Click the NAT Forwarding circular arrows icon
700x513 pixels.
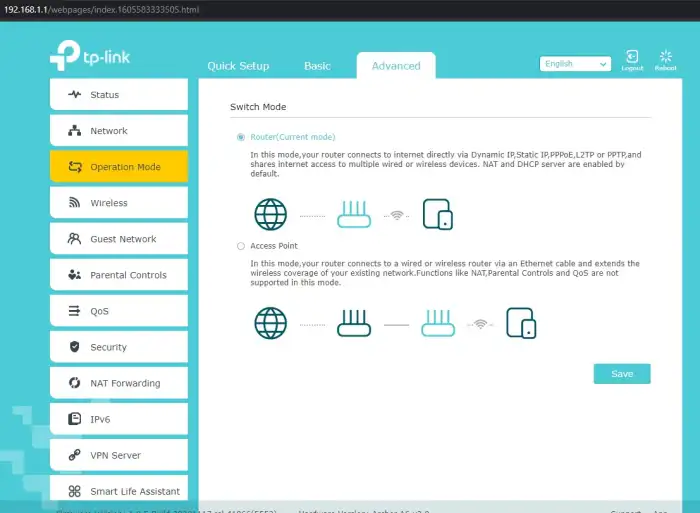point(74,383)
